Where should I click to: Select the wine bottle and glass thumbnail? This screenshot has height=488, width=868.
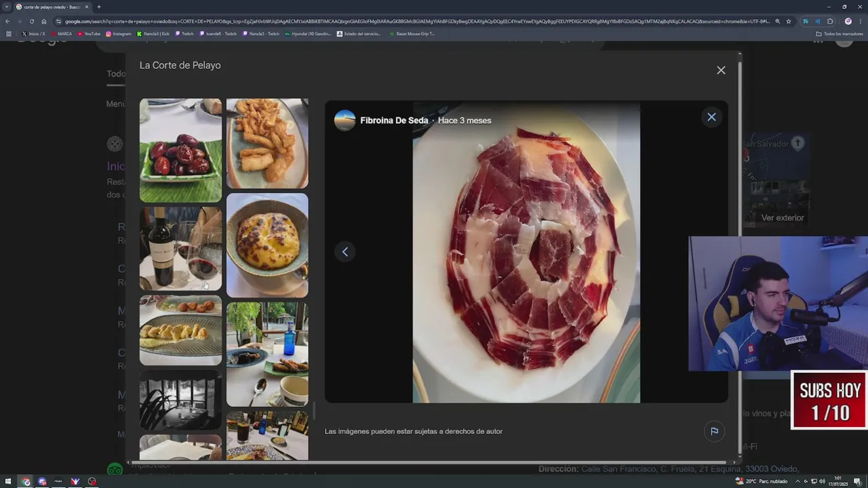(180, 249)
